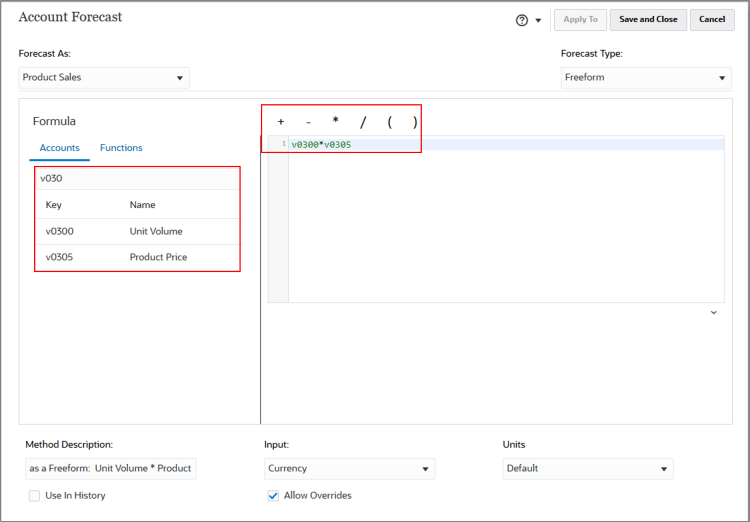Image resolution: width=750 pixels, height=522 pixels.
Task: Insert the divide slash operator
Action: (x=363, y=122)
